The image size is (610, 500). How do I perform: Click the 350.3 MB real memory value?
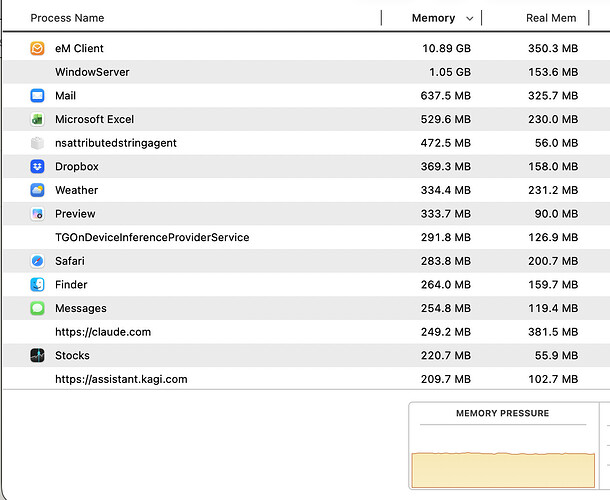[x=553, y=48]
